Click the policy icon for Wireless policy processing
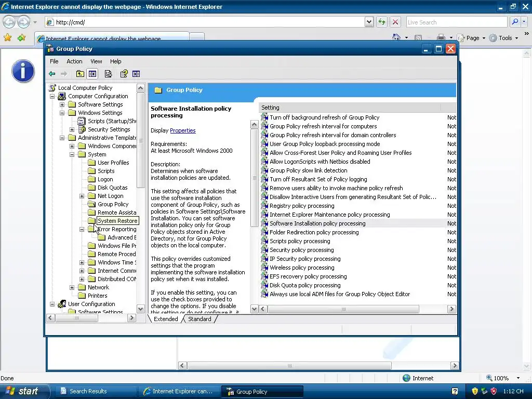532x399 pixels. pyautogui.click(x=264, y=268)
